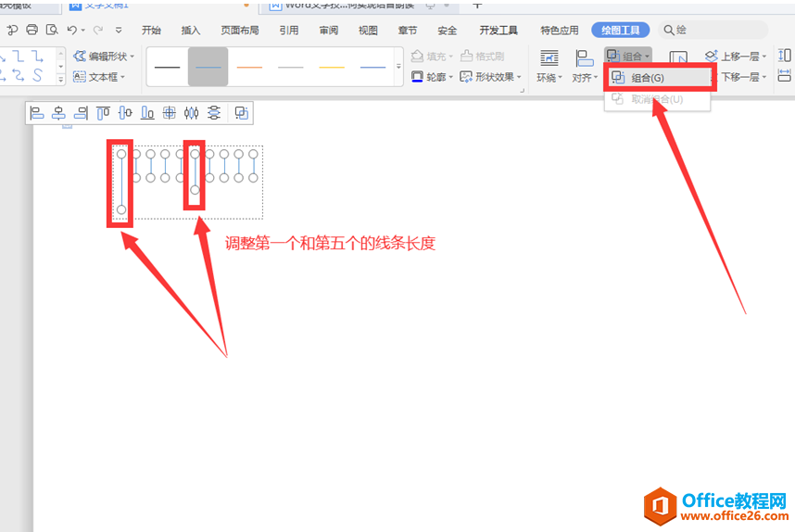Switch to the 开发工具 tab

click(x=498, y=31)
